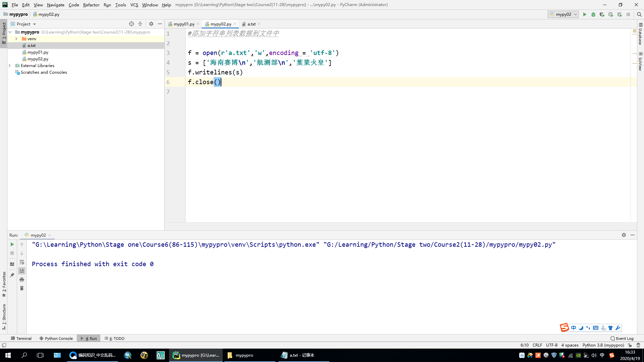Click the stop icon in top toolbar

pos(628,14)
